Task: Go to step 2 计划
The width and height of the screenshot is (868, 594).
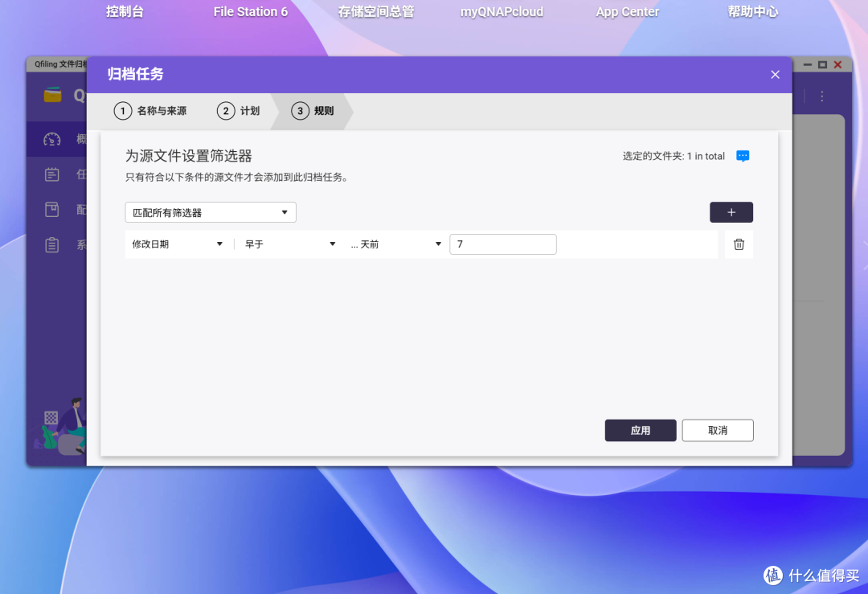Action: (x=239, y=111)
